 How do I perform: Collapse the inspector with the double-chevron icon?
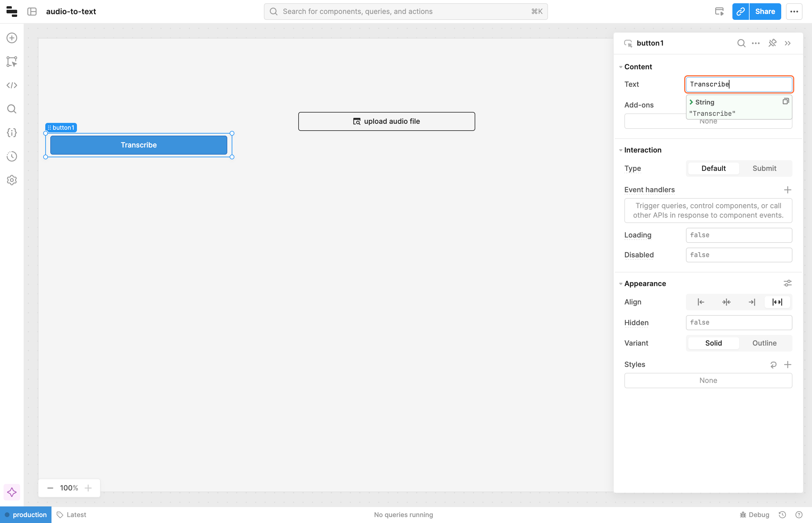click(787, 43)
